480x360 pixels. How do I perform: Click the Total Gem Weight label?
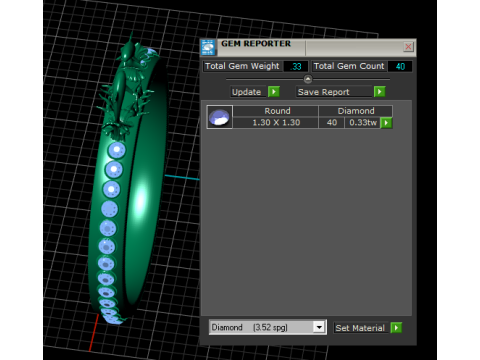[242, 66]
